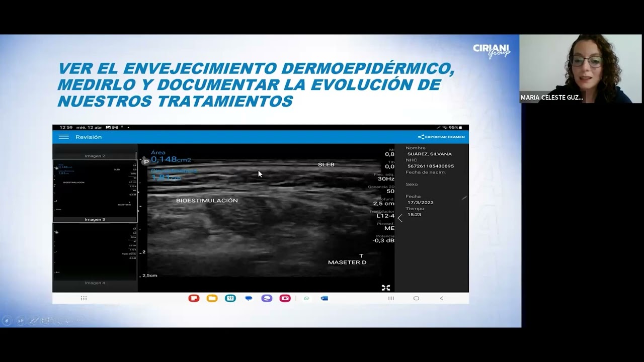Open the tablet app drawer grid
Screen dimensions: 644x362
pos(84,298)
